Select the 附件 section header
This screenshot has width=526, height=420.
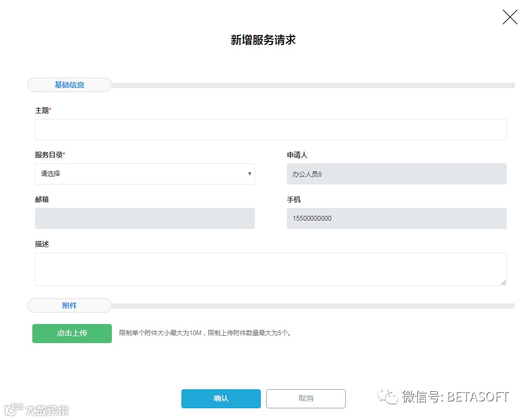tap(69, 305)
